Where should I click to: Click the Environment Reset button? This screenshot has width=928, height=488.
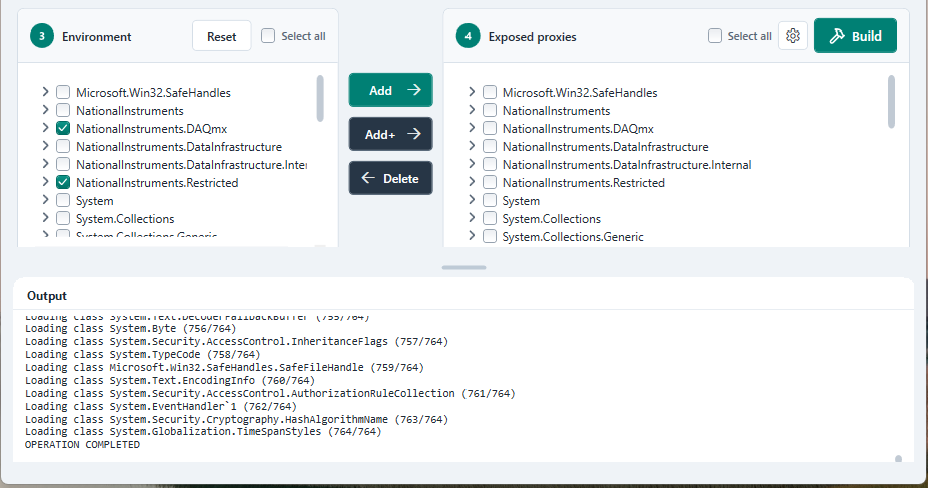tap(222, 36)
